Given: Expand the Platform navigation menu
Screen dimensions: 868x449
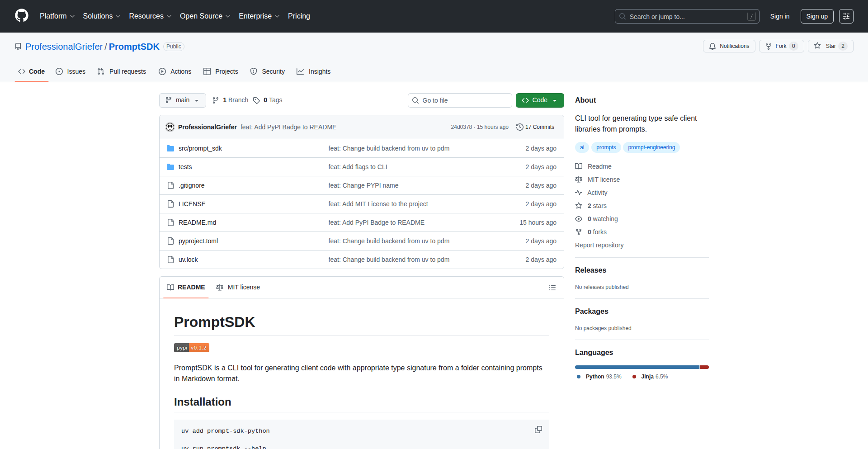Looking at the screenshot, I should click(x=57, y=16).
